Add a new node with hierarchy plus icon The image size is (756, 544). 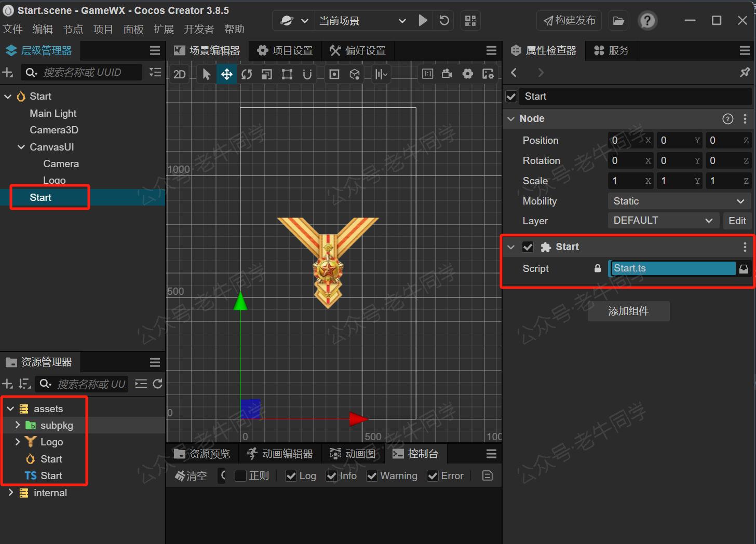tap(7, 73)
